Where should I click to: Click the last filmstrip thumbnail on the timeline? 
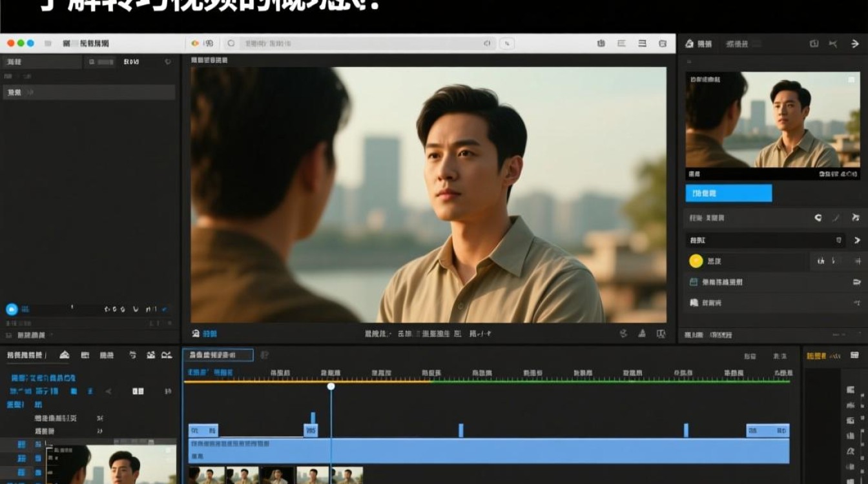(347, 476)
